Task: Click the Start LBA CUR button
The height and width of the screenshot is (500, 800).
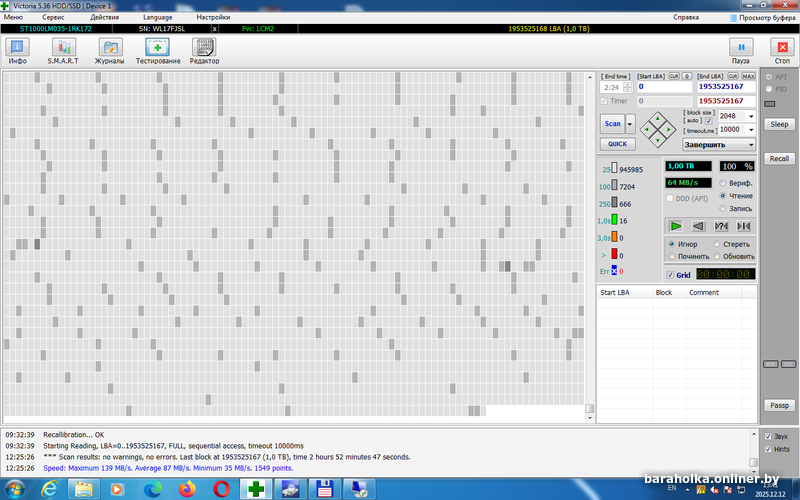Action: (x=674, y=76)
